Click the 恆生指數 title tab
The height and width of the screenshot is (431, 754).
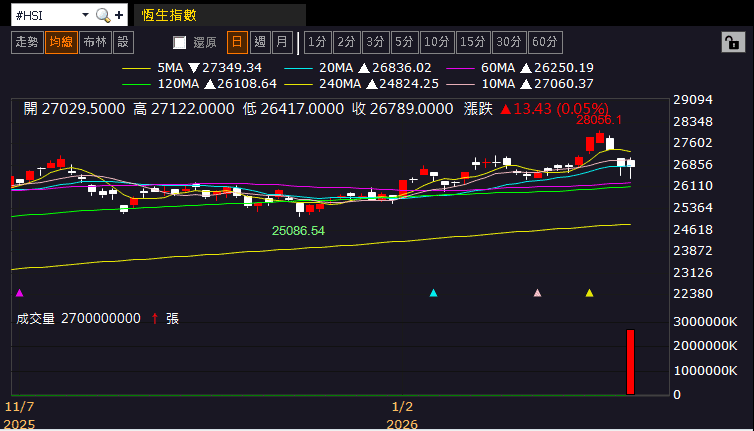[x=220, y=15]
